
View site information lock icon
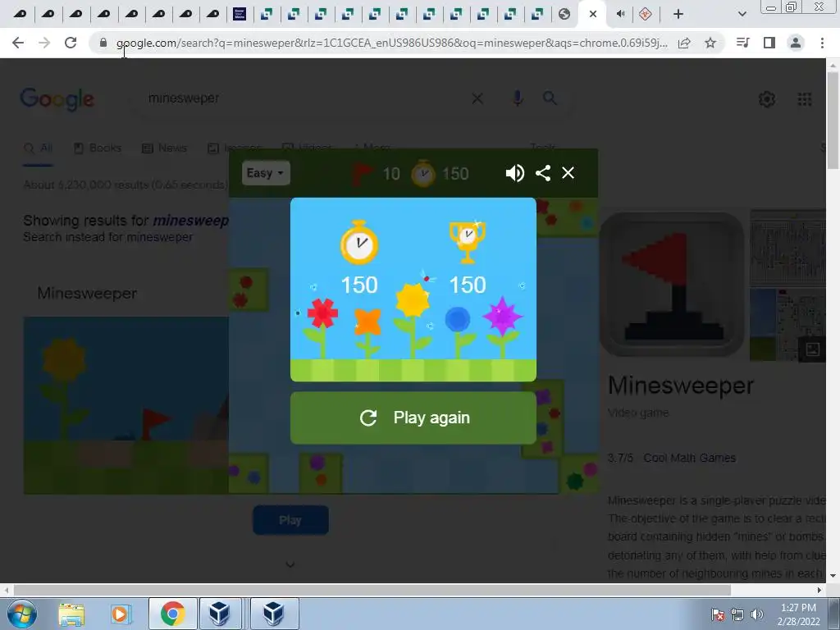(103, 43)
